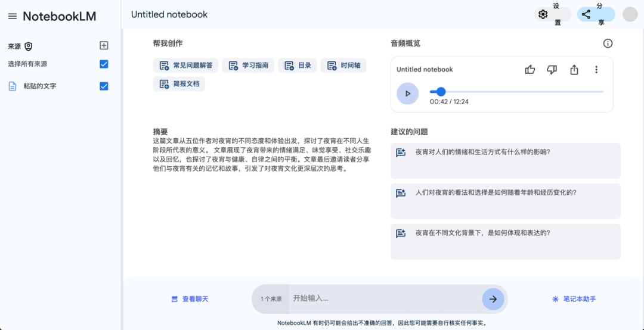644x330 pixels.
Task: Open the hamburger navigation menu
Action: tap(13, 17)
